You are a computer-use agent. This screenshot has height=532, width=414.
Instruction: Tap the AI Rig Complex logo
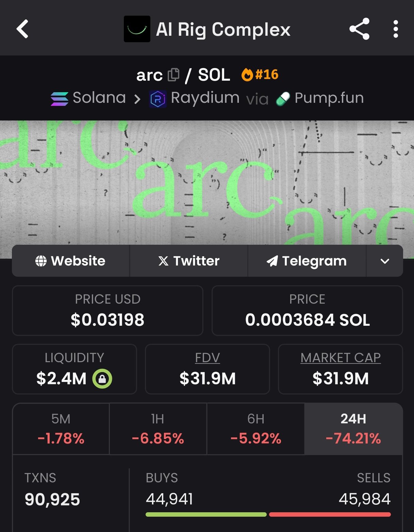click(137, 29)
